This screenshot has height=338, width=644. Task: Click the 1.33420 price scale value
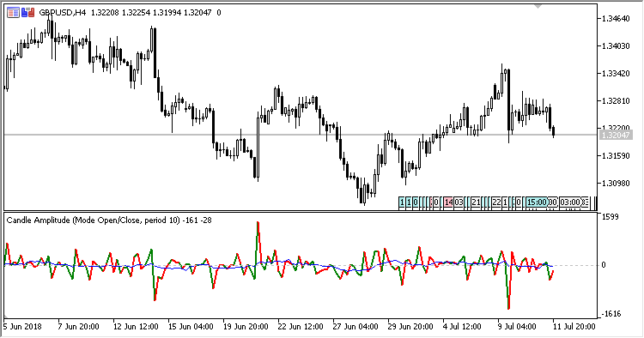pos(616,74)
